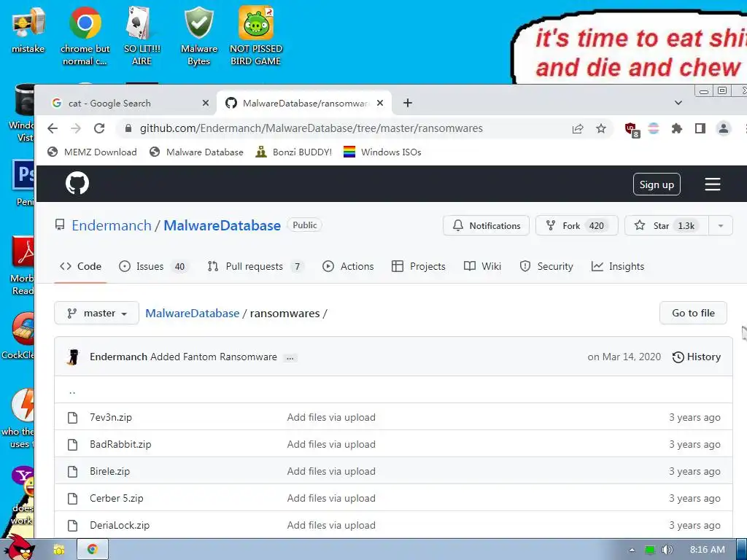Open DeriaLock.zip file
The width and height of the screenshot is (747, 560).
coord(120,525)
